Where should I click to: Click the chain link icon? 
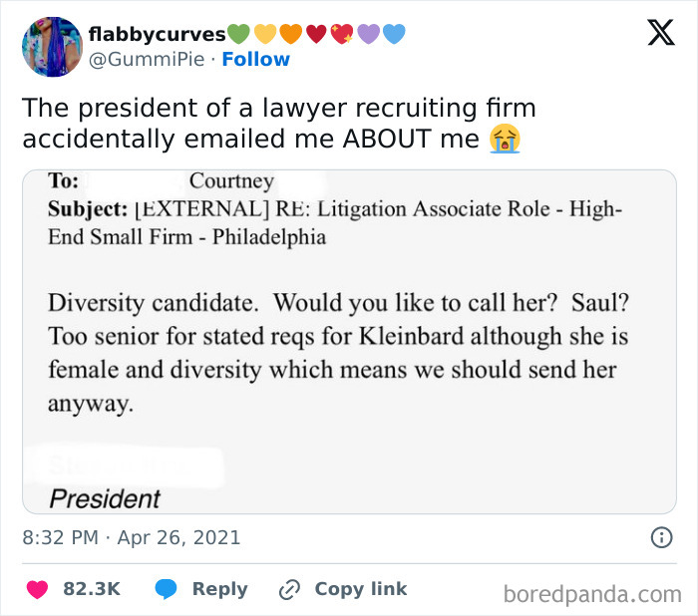[x=290, y=589]
